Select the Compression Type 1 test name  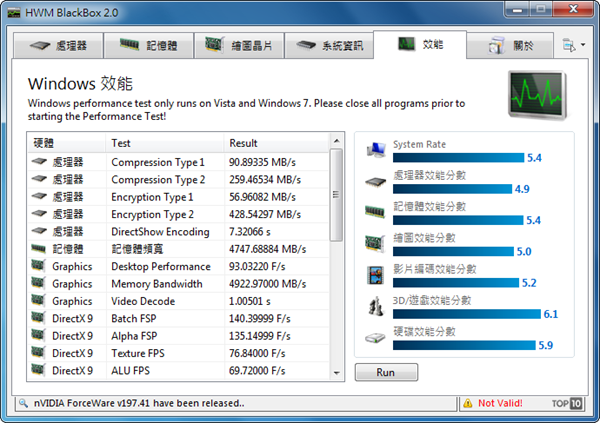tap(158, 162)
